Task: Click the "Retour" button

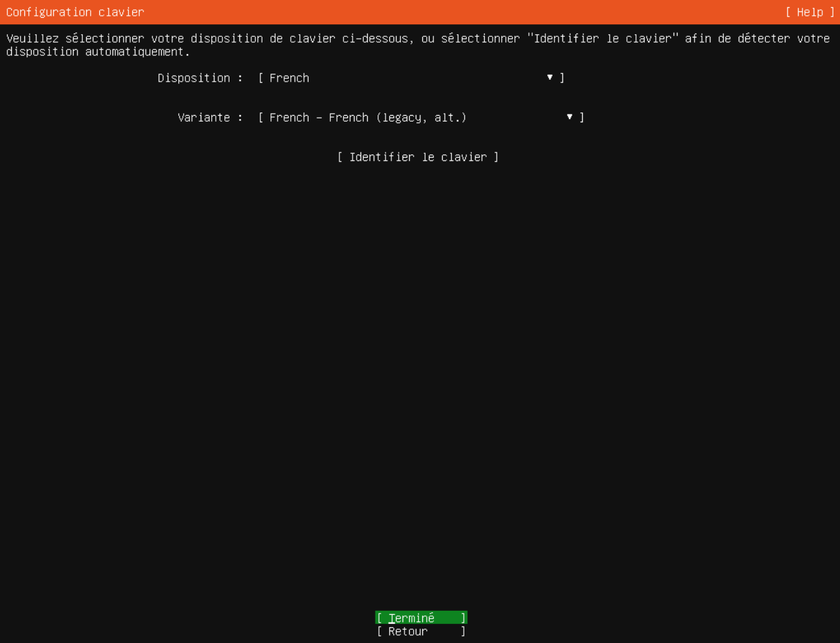Action: point(420,631)
